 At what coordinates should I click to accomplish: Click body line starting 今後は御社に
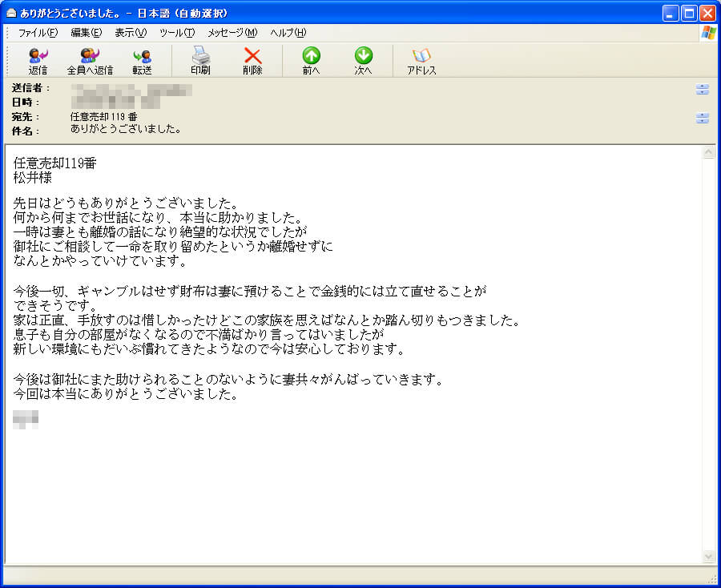[x=228, y=379]
